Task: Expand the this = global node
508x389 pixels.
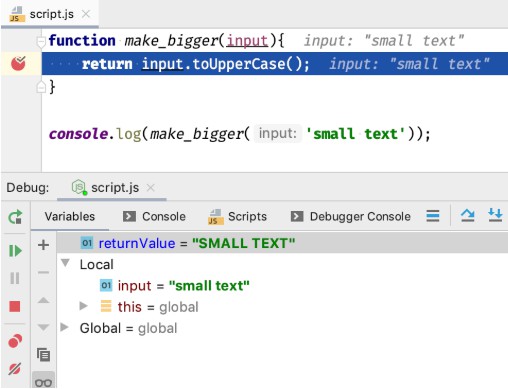Action: [83, 306]
